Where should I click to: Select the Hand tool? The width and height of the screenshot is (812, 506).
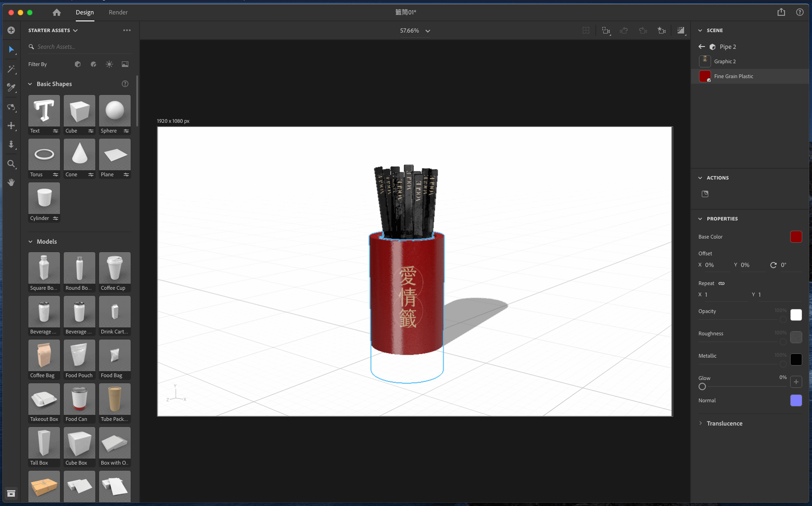11,182
